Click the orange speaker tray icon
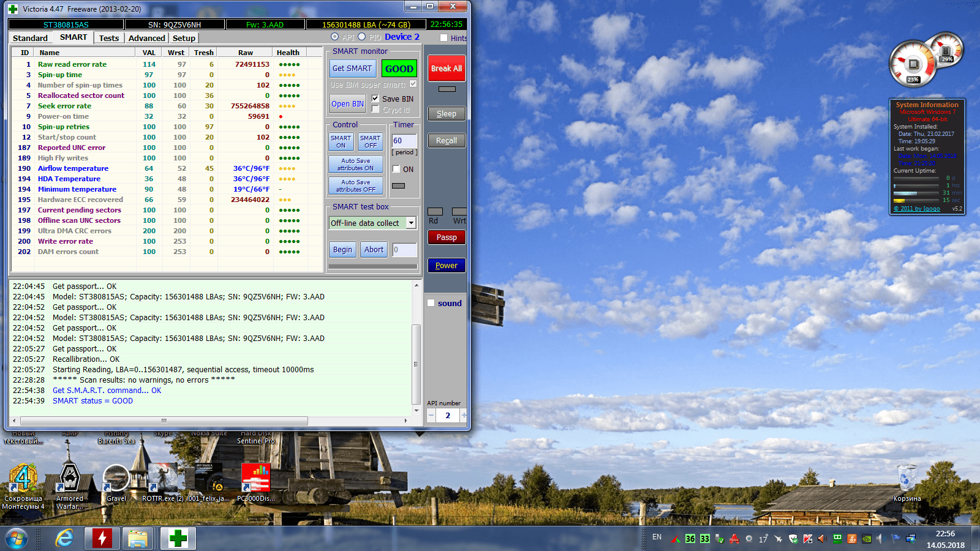Viewport: 980px width, 551px height. coord(822,539)
